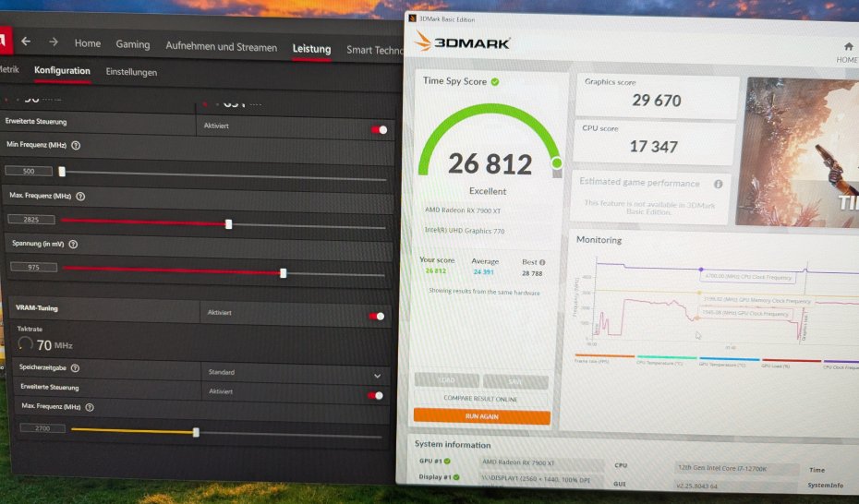Click the Graphics score 29 670
859x504 pixels.
click(x=657, y=100)
